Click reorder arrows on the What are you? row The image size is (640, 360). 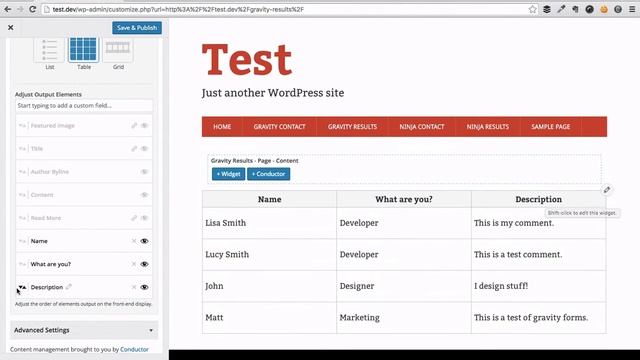[x=22, y=264]
